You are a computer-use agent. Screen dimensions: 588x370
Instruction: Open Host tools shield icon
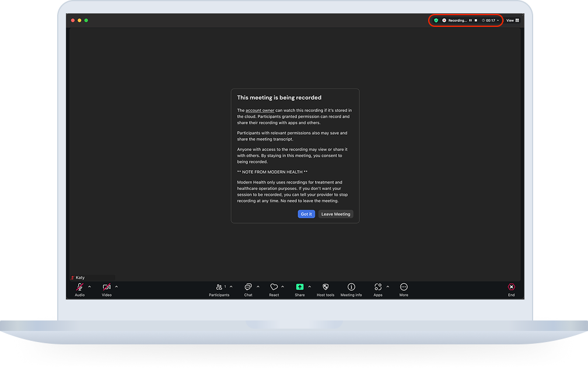pyautogui.click(x=325, y=287)
